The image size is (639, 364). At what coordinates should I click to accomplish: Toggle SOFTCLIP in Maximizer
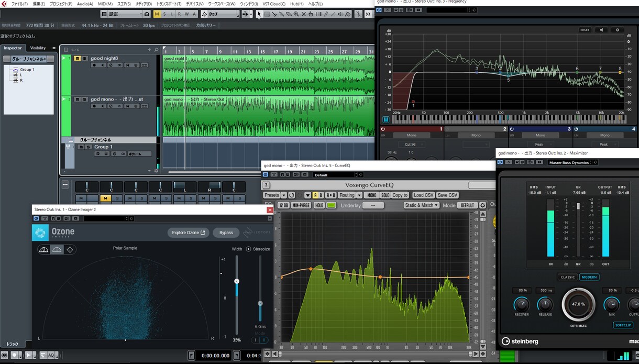(623, 325)
